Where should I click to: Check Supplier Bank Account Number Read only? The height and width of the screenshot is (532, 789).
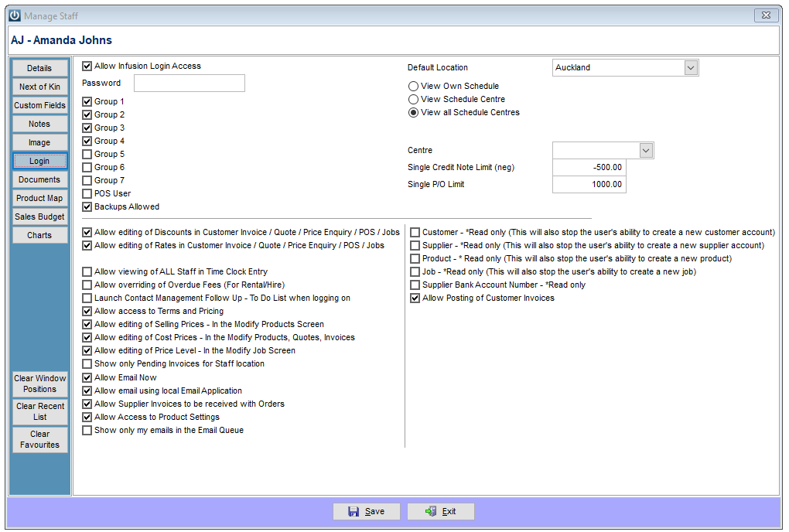415,285
